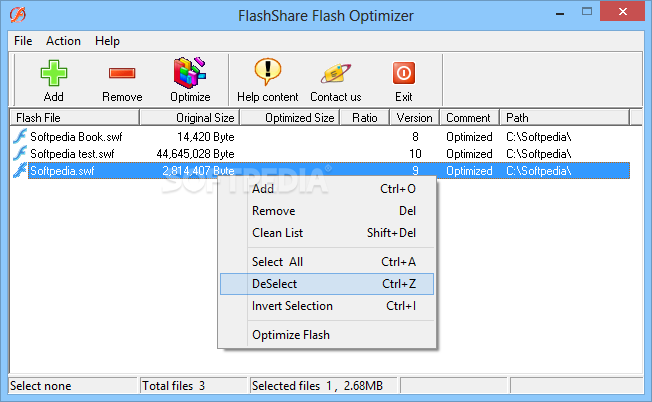
Task: Click the Select none status bar text
Action: tap(40, 386)
